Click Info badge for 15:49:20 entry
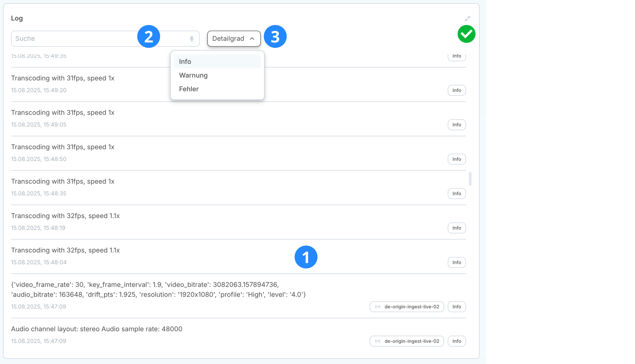This screenshot has width=635, height=364. (x=456, y=90)
